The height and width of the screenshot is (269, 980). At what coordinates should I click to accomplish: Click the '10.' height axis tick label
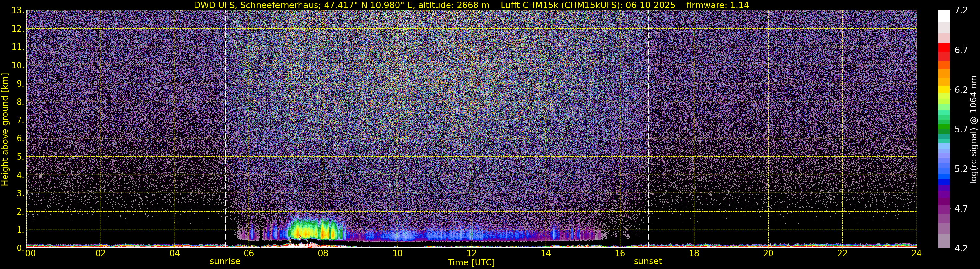point(18,65)
